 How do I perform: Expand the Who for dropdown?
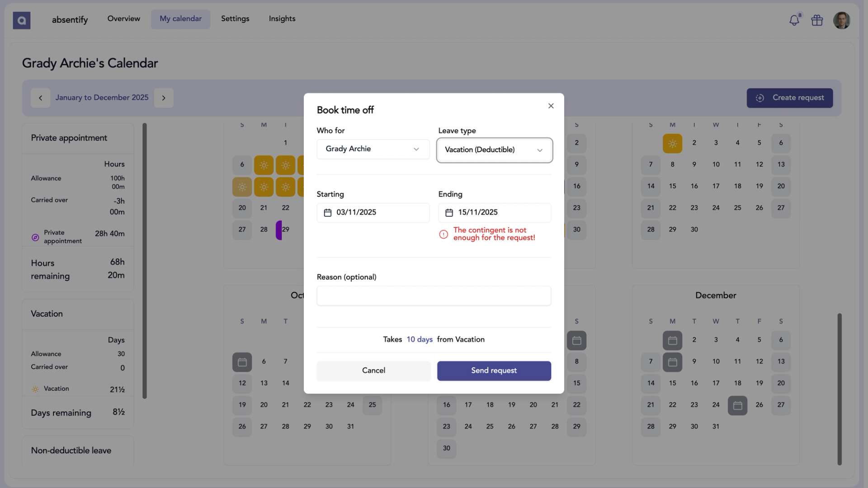[x=373, y=149]
